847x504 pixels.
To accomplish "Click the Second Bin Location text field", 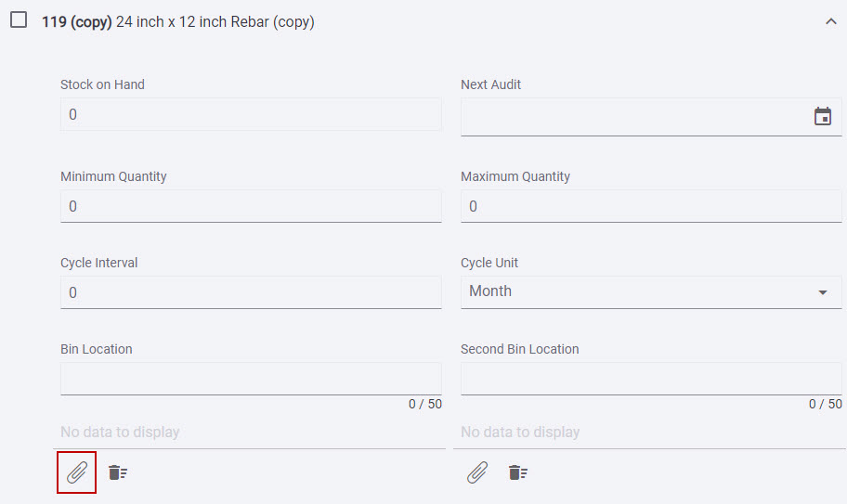I will coord(651,379).
